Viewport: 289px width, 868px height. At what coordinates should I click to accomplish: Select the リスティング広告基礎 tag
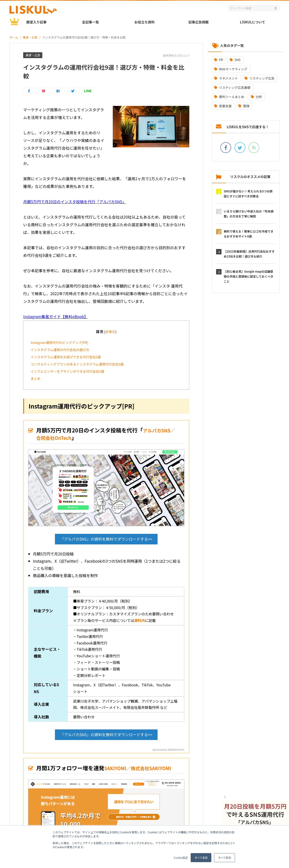[x=233, y=88]
